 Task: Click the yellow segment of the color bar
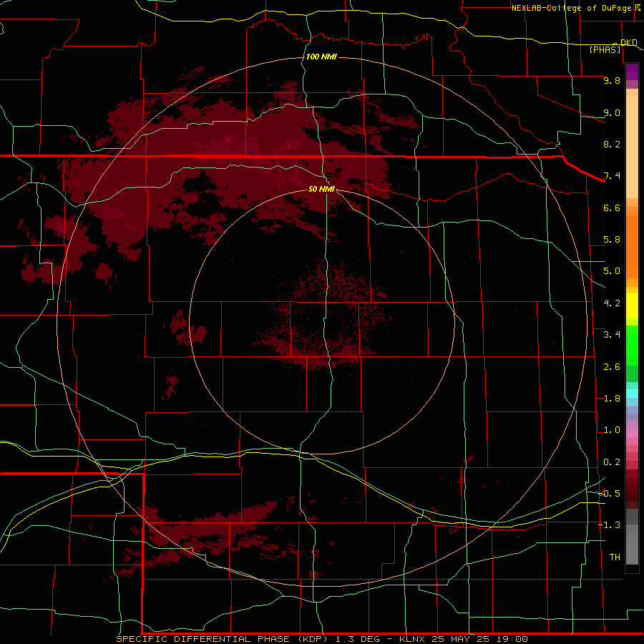coord(632,306)
